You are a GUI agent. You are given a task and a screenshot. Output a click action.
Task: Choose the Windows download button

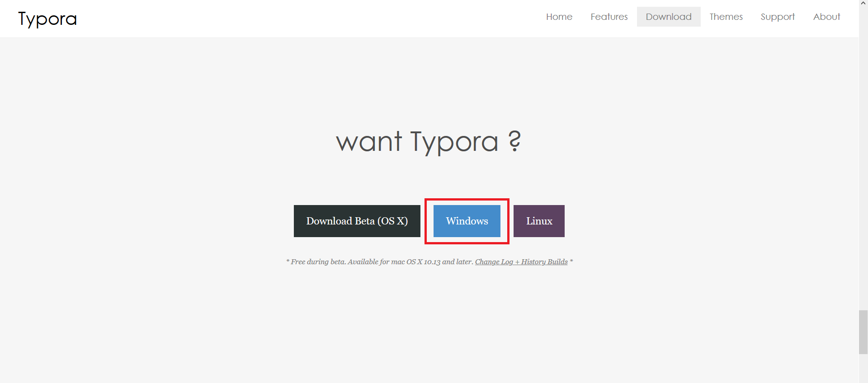click(467, 221)
